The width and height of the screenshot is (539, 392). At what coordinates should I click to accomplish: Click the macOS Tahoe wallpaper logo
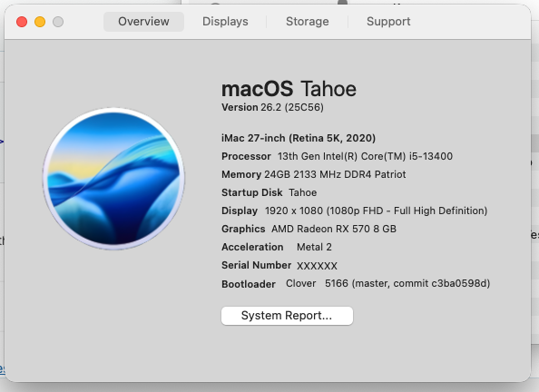[x=113, y=179]
